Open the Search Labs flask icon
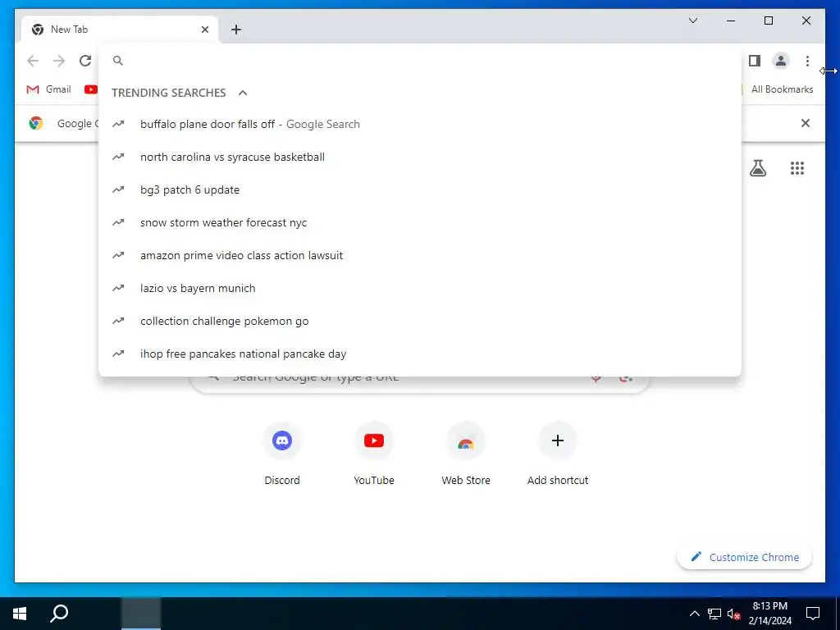The height and width of the screenshot is (630, 840). [757, 168]
